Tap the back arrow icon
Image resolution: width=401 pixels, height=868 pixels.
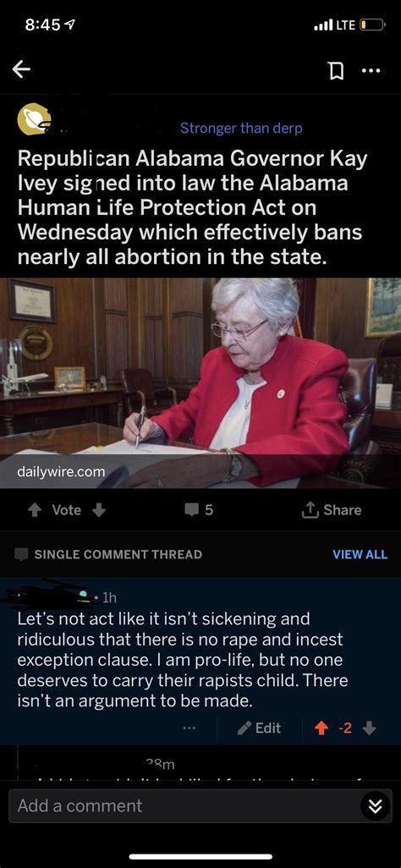(x=22, y=69)
